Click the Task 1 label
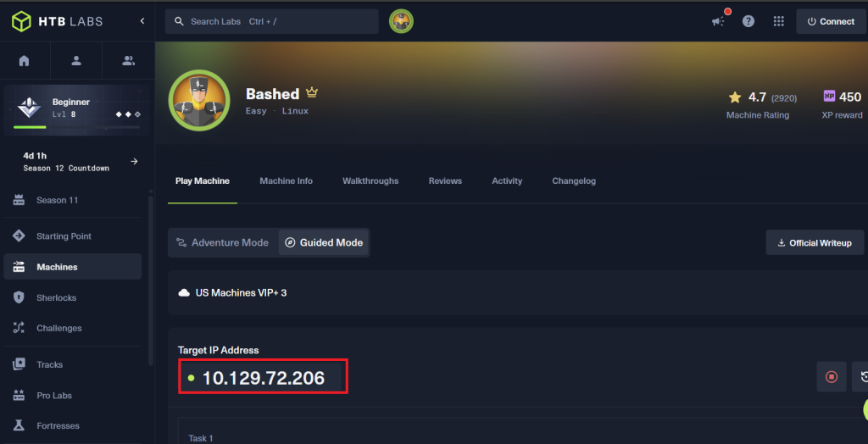The image size is (868, 444). click(201, 438)
